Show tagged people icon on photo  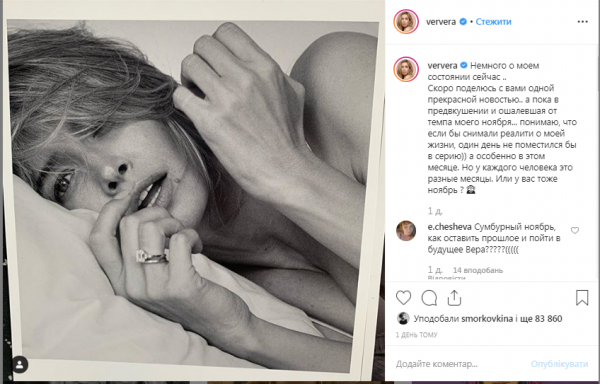click(x=20, y=364)
